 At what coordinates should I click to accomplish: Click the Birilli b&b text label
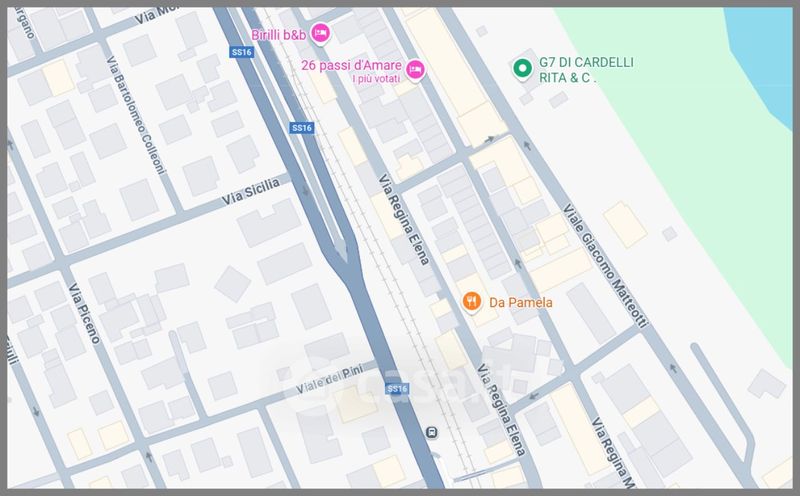point(279,35)
